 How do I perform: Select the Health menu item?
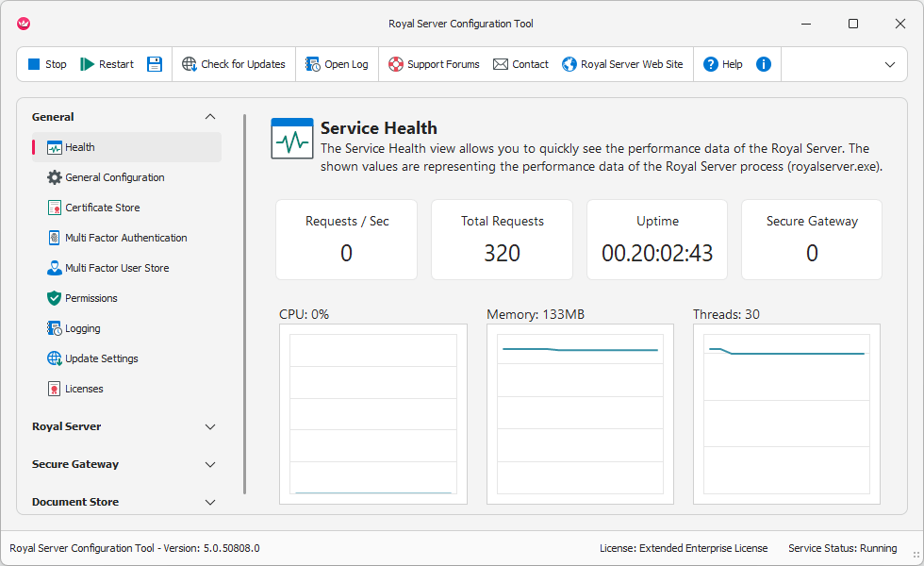[126, 147]
